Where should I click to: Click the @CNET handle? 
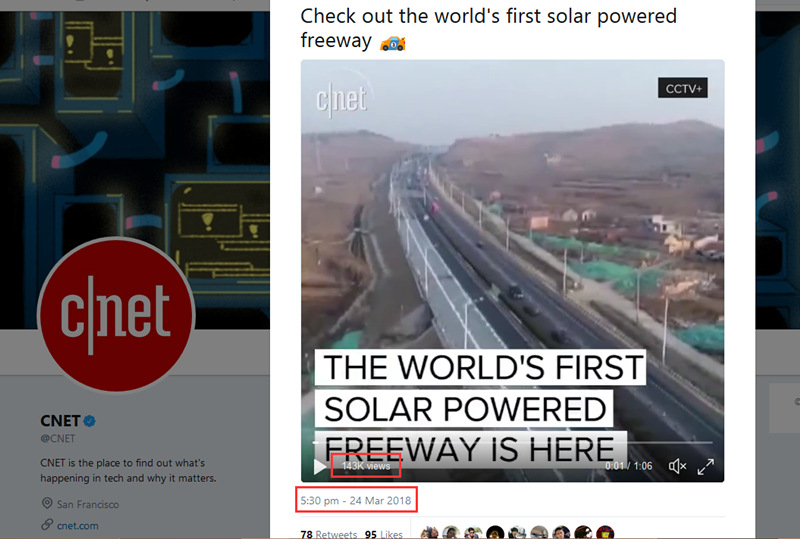tap(58, 438)
